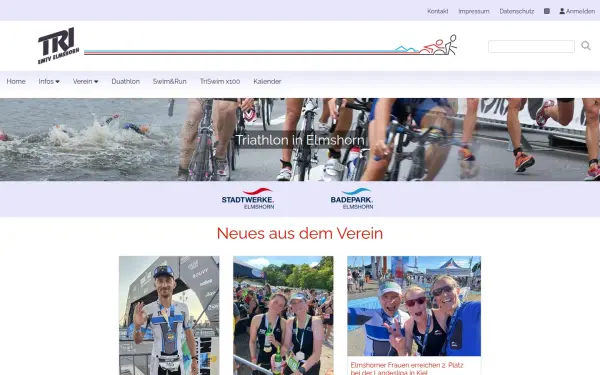Expand the Verein dropdown menu

(x=85, y=82)
